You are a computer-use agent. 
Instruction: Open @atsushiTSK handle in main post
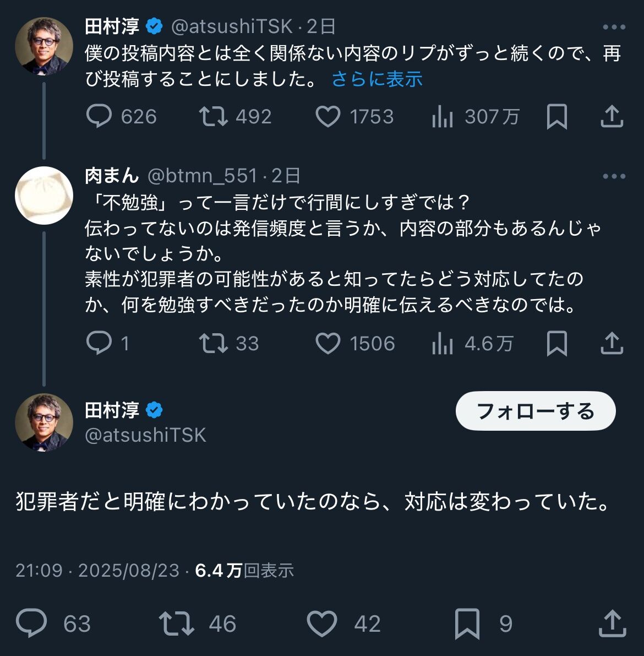pos(146,435)
